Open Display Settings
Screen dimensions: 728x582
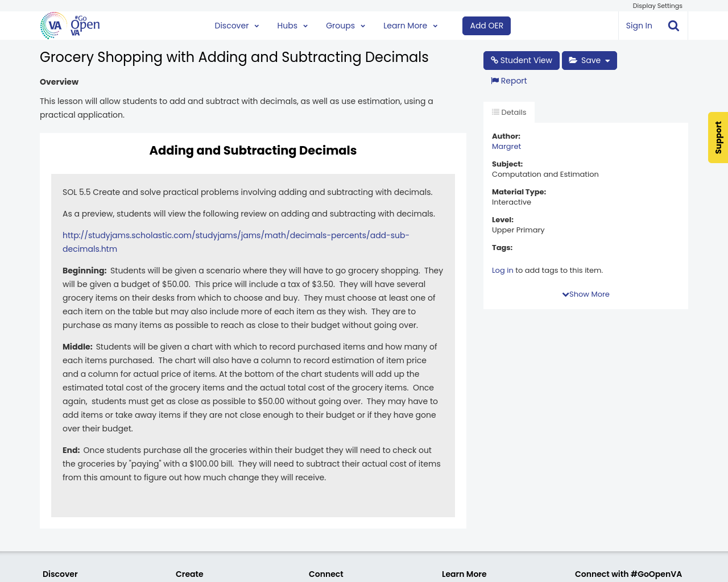[x=657, y=6]
